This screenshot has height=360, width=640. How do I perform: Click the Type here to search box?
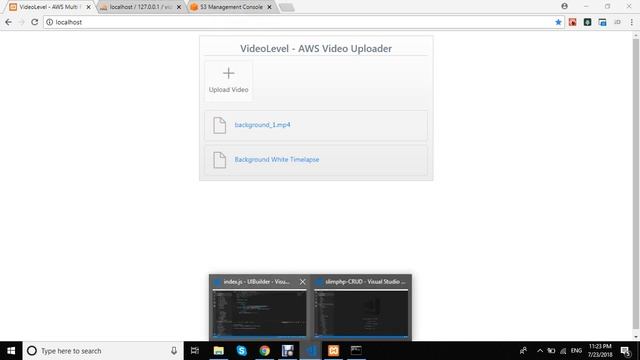(x=103, y=351)
